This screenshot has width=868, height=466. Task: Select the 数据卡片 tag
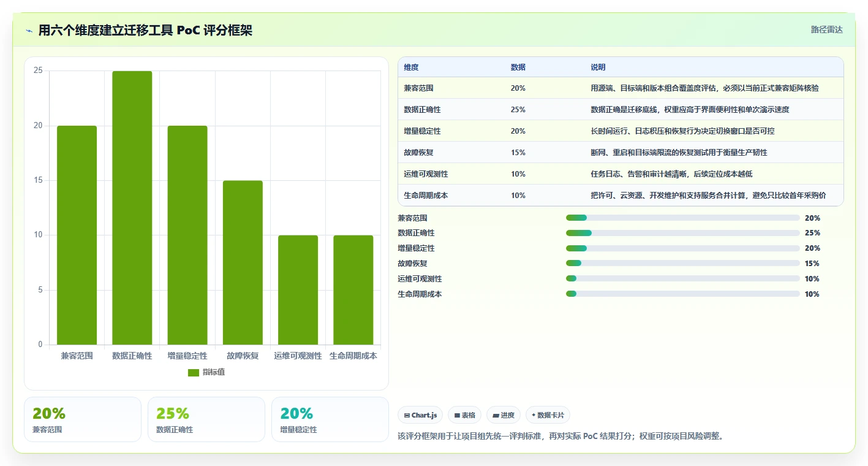548,415
